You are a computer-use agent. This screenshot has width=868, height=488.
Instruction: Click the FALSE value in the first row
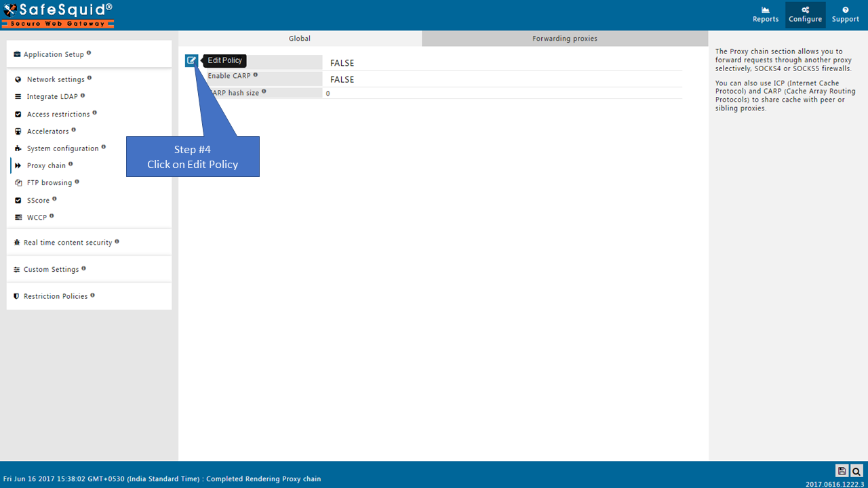pos(342,63)
